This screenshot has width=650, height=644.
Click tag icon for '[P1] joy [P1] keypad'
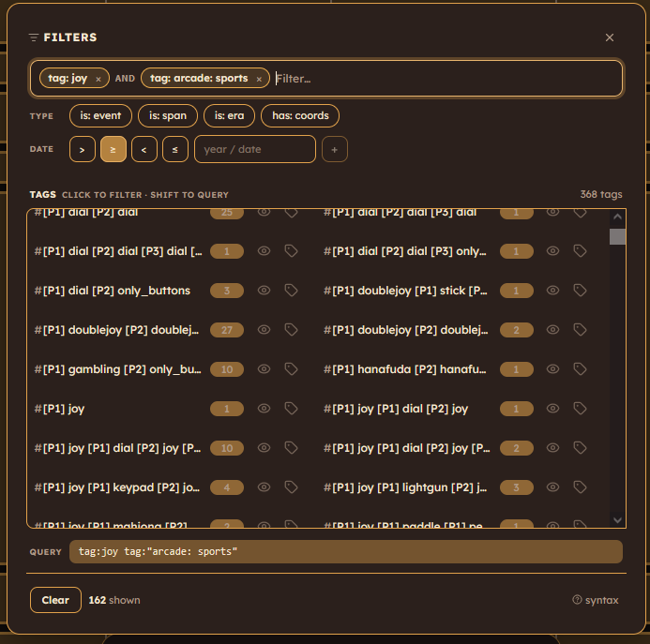coord(291,487)
